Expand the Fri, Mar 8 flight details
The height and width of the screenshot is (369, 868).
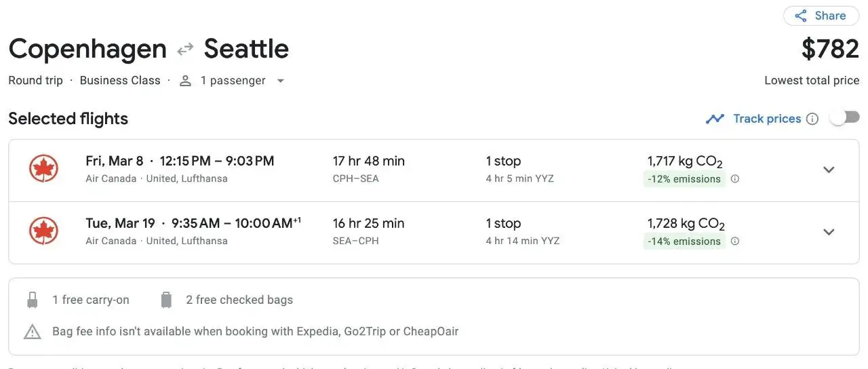[x=829, y=170]
